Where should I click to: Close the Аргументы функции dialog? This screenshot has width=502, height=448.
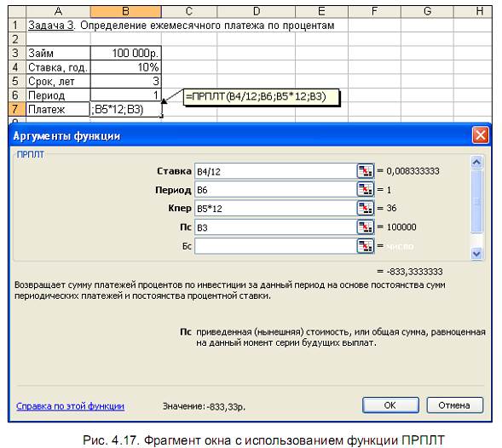[480, 135]
